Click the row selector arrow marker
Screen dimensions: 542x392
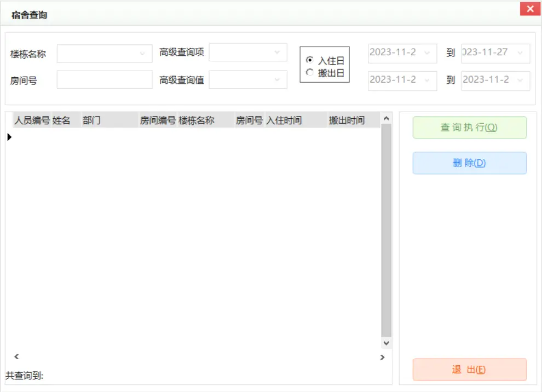(x=9, y=136)
